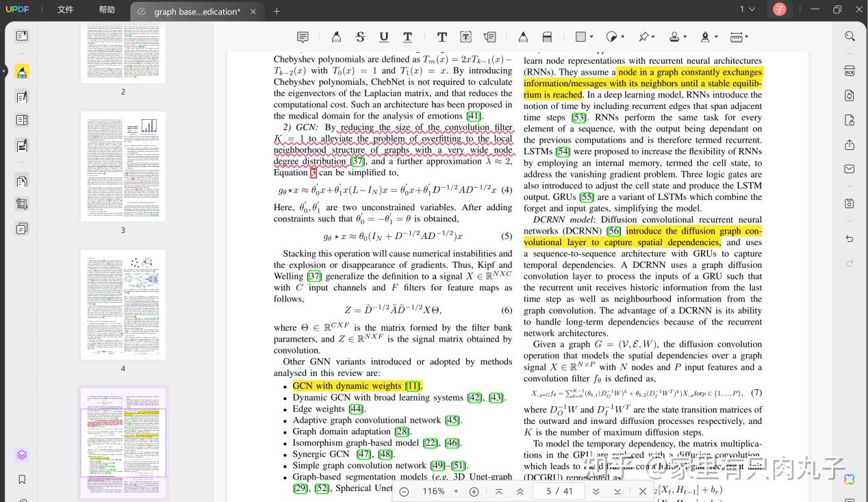
Task: Open the Crop Pages tool in sidebar
Action: pos(22,204)
